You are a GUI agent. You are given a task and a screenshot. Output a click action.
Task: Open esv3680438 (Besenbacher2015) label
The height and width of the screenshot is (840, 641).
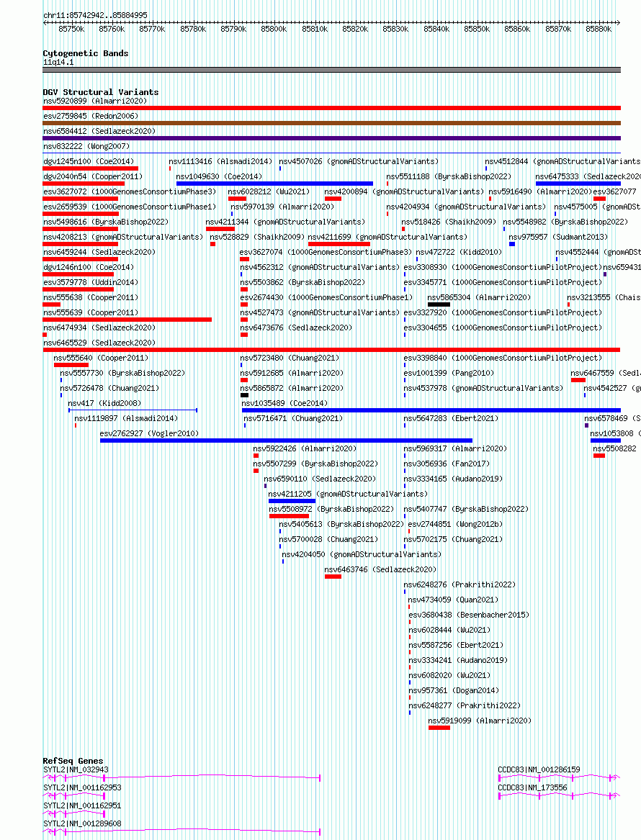468,615
